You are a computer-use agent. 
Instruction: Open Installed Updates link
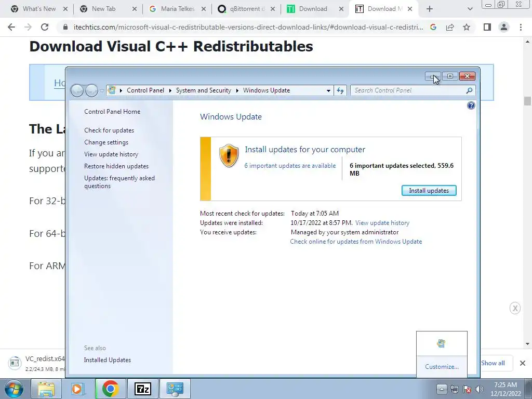tap(107, 360)
